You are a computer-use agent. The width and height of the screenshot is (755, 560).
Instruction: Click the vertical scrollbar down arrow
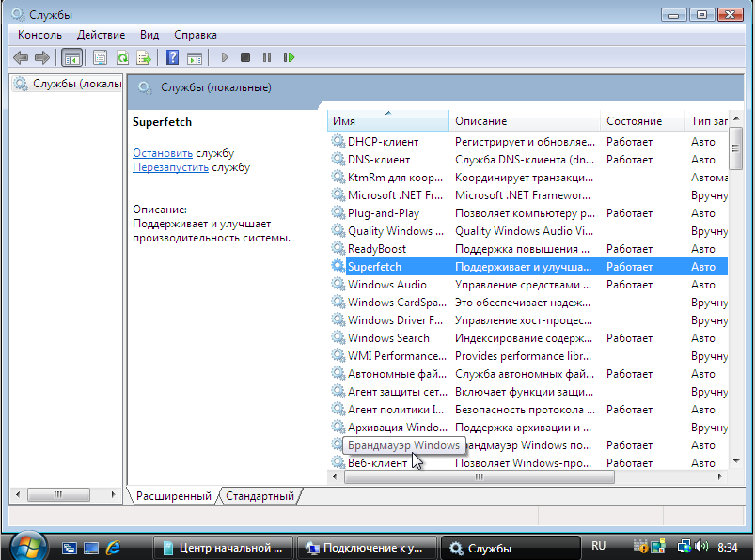pyautogui.click(x=735, y=462)
